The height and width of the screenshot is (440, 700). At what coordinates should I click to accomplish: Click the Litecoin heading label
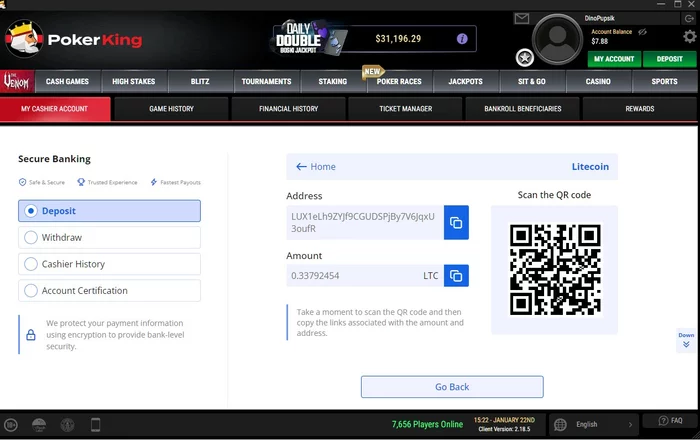pyautogui.click(x=590, y=167)
